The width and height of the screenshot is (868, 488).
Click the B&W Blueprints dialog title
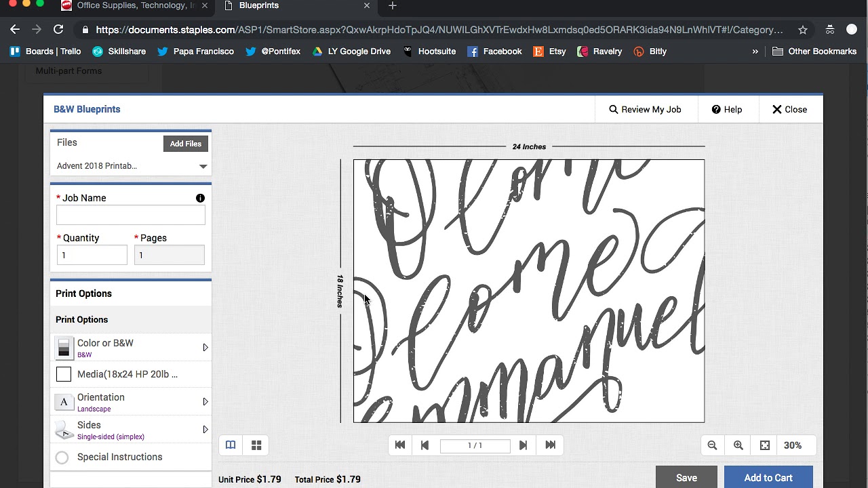[87, 109]
